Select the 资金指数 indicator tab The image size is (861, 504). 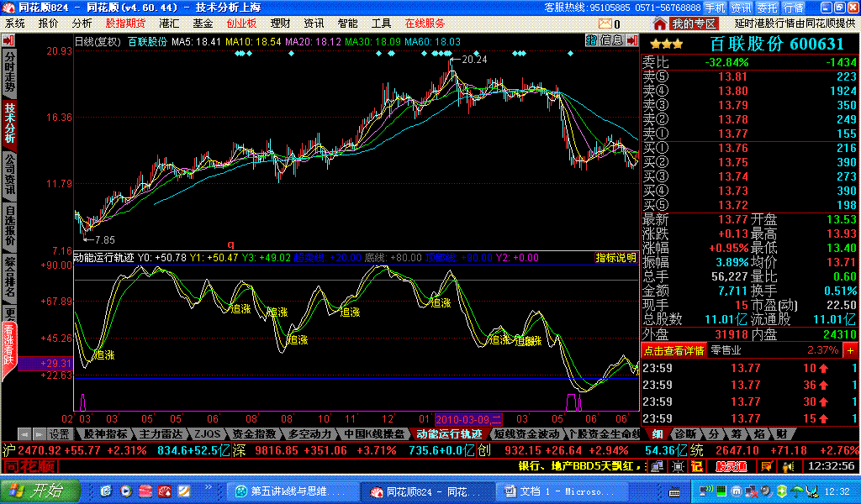(254, 434)
